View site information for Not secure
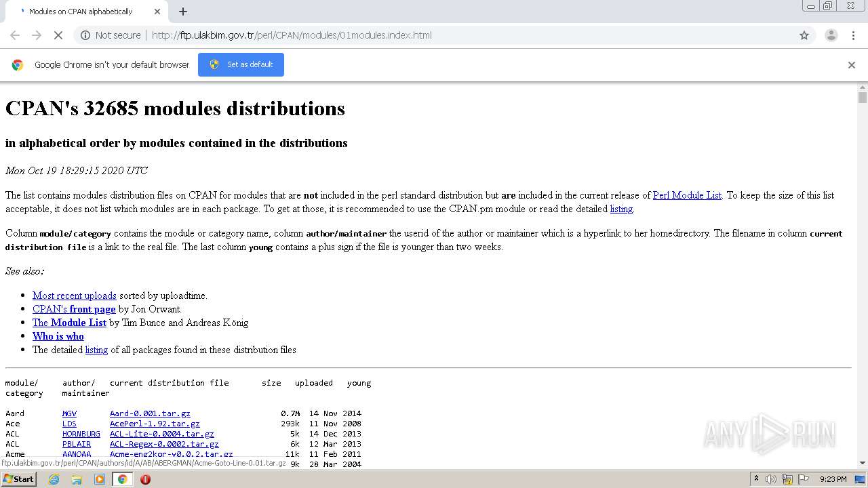The width and height of the screenshot is (868, 488). point(111,35)
